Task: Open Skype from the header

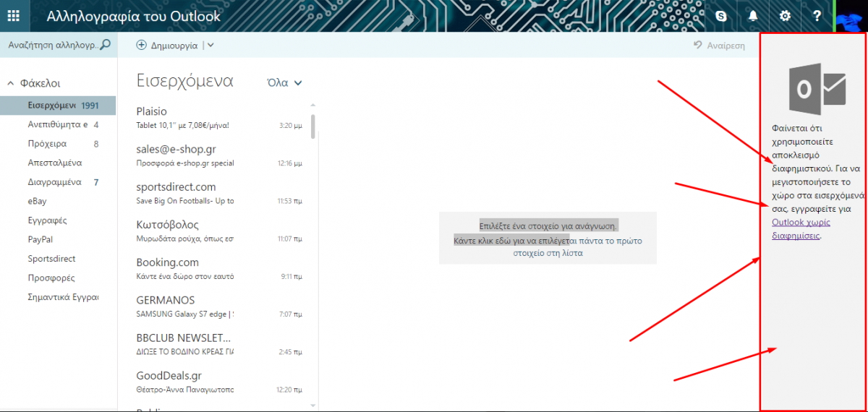Action: click(x=720, y=16)
